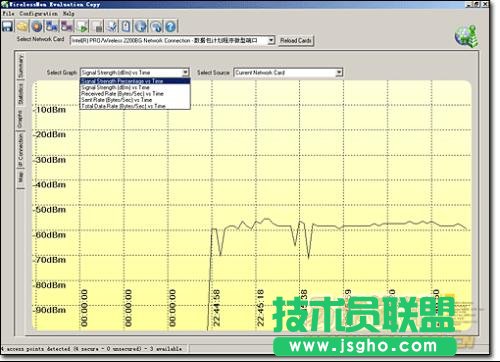Click the -50dBm axis label
The height and width of the screenshot is (362, 500).
(x=50, y=210)
